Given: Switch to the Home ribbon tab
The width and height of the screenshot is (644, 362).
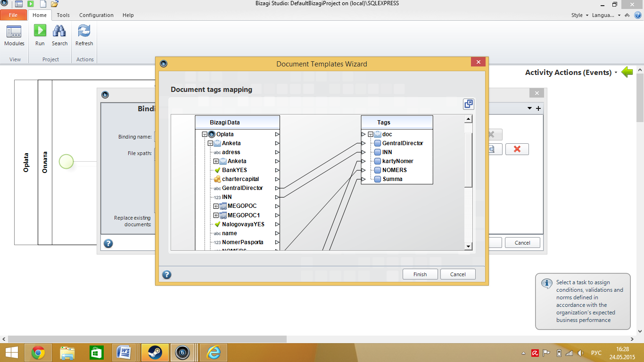Looking at the screenshot, I should point(40,15).
